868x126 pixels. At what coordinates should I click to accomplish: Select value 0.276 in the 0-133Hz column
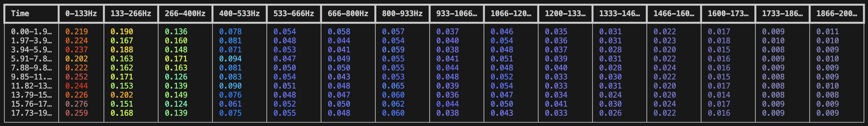[77, 104]
